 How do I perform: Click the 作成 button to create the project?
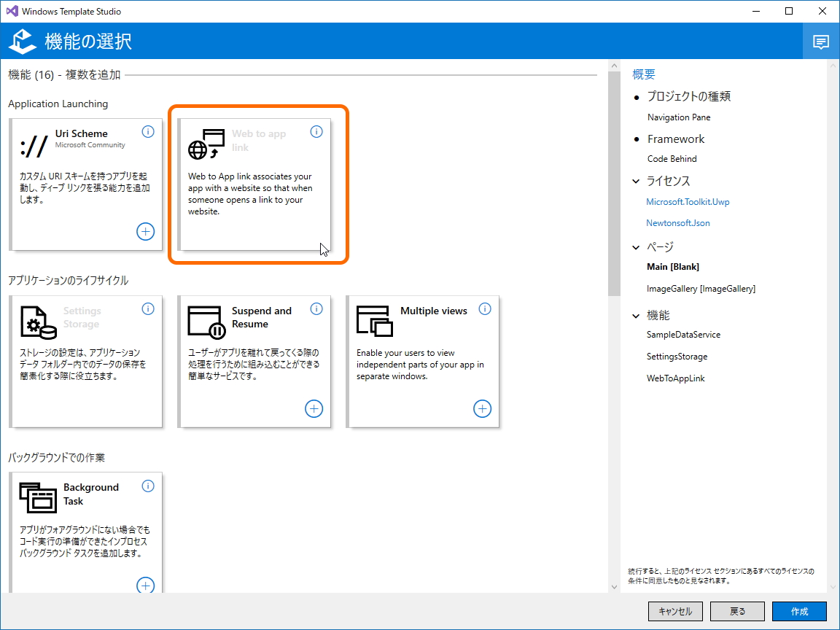tap(799, 612)
